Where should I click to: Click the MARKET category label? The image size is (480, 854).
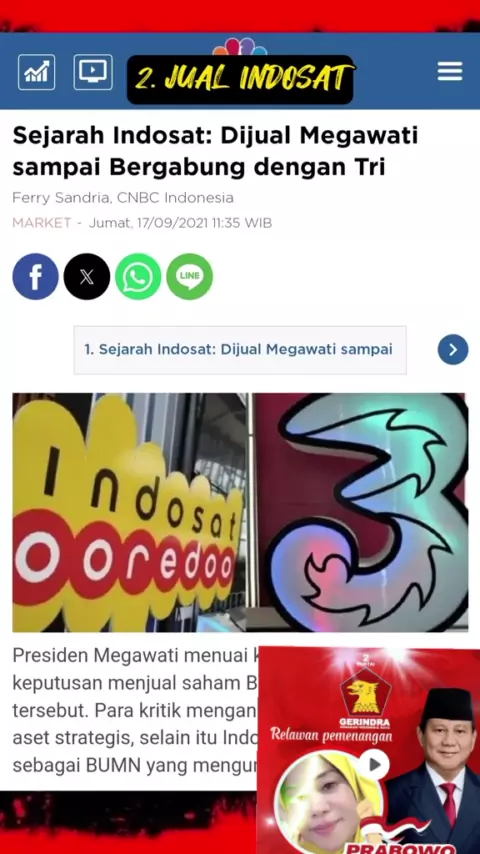(42, 223)
